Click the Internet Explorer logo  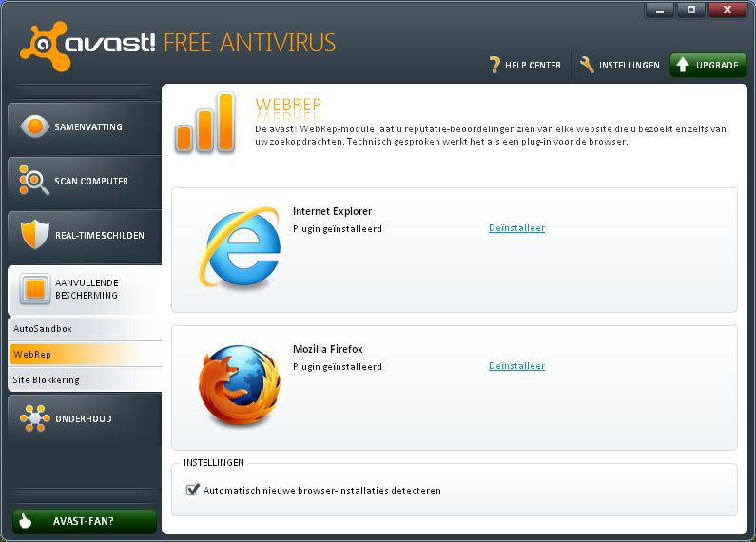pyautogui.click(x=240, y=247)
